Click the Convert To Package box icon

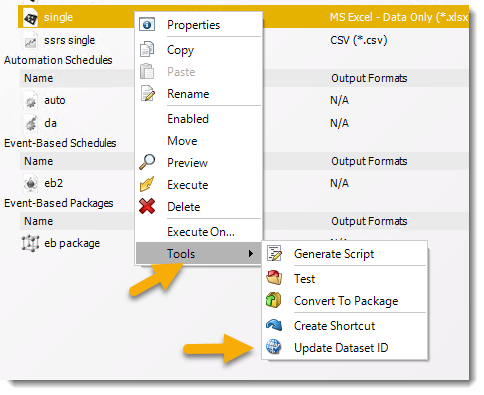tap(274, 300)
